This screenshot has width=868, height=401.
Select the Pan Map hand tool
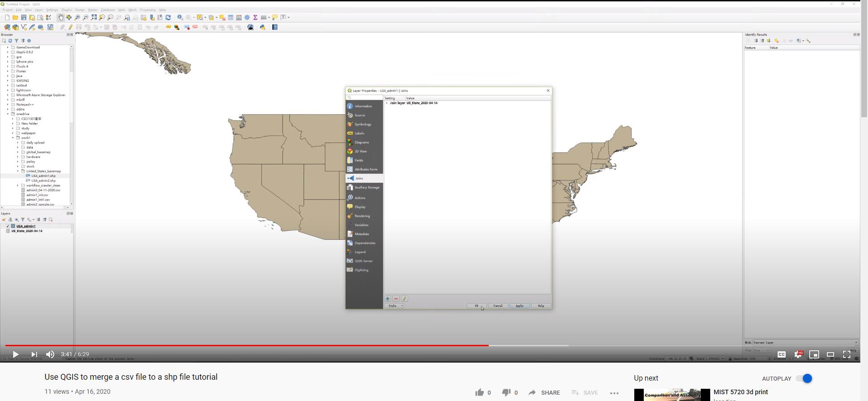coord(61,17)
